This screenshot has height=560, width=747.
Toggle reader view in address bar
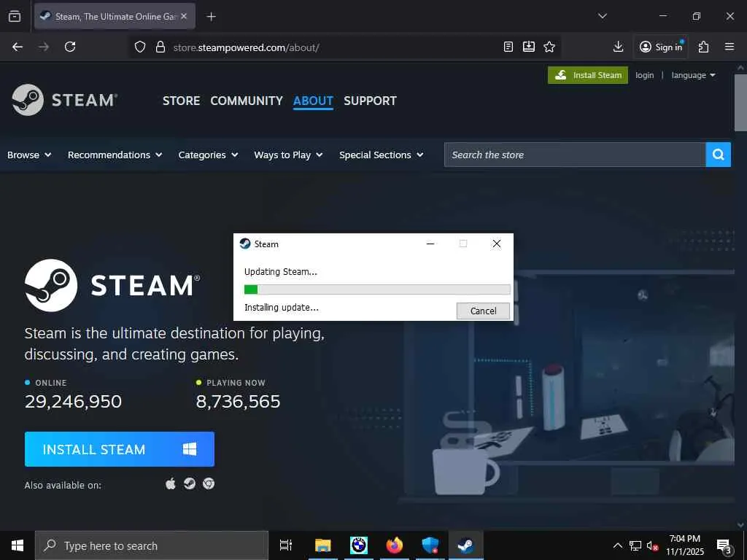click(508, 47)
